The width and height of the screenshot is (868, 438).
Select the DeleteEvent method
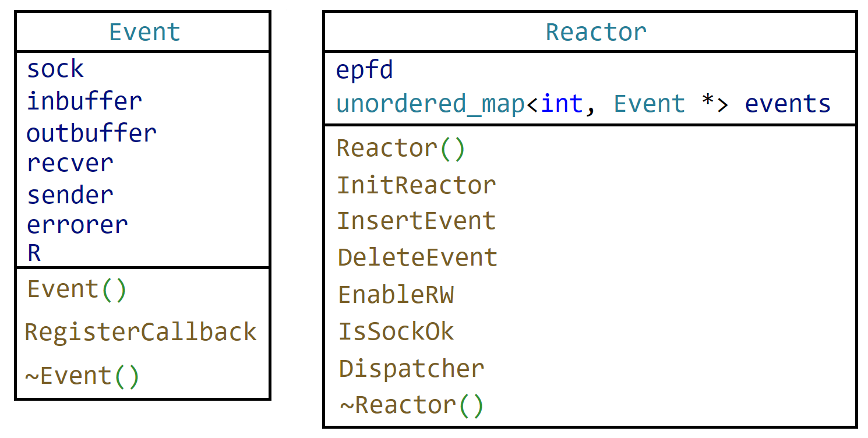coord(418,257)
